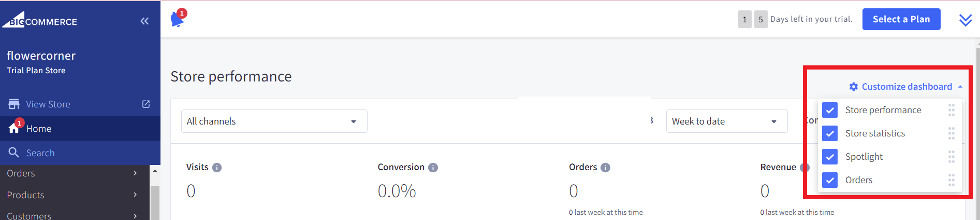Toggle the Spotlight checkbox
The image size is (980, 220).
click(830, 157)
